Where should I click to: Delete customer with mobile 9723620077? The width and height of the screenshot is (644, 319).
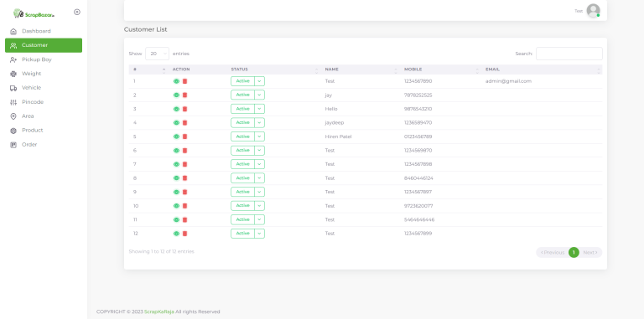(x=184, y=206)
